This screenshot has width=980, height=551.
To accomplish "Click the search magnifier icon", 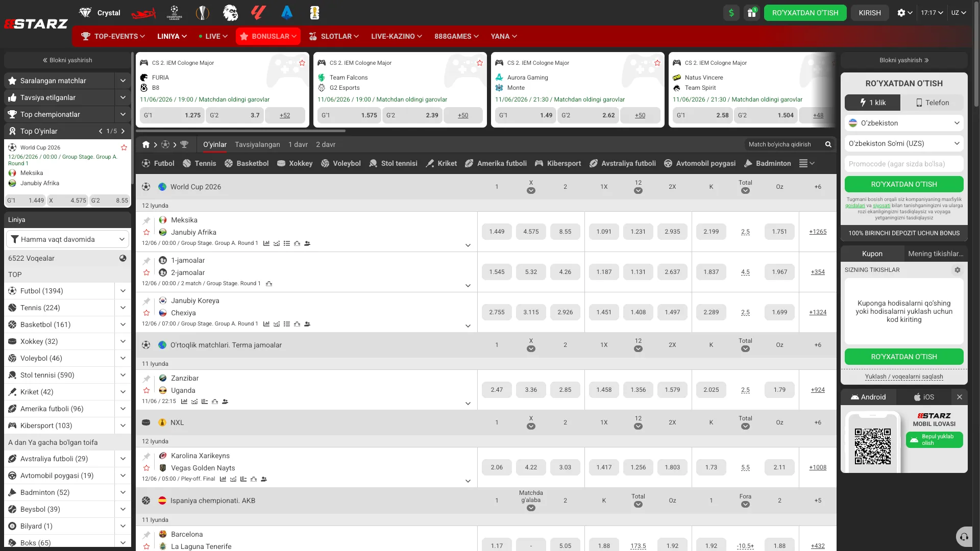I will (828, 144).
